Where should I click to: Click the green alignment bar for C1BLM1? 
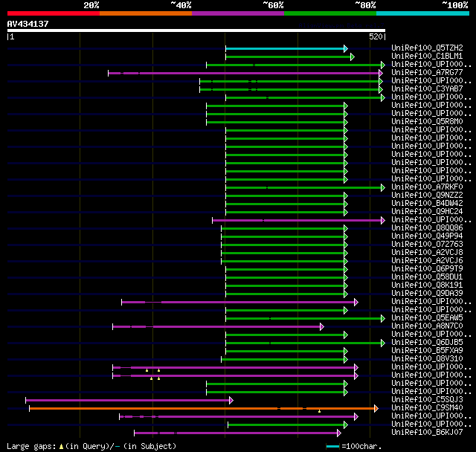(288, 56)
